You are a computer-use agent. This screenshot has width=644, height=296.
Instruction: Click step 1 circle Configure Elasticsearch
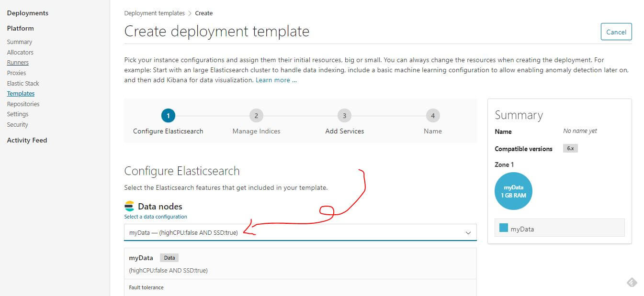point(168,116)
